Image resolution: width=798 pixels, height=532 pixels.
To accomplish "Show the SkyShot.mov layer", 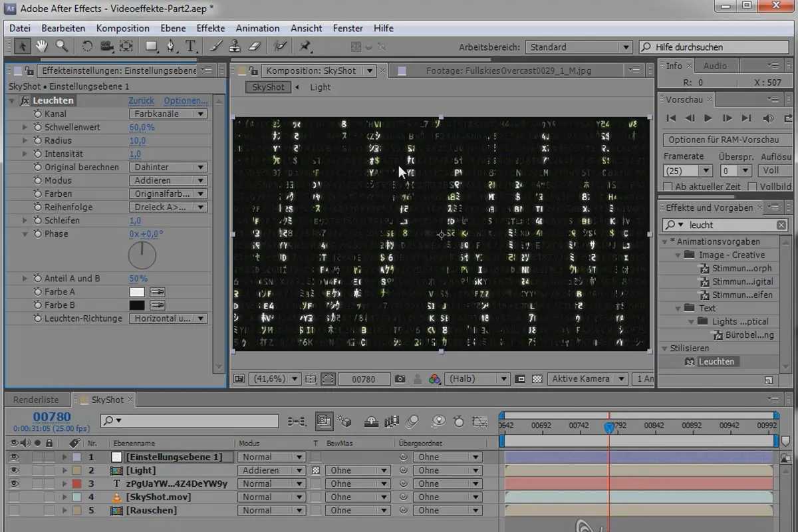I will [15, 497].
